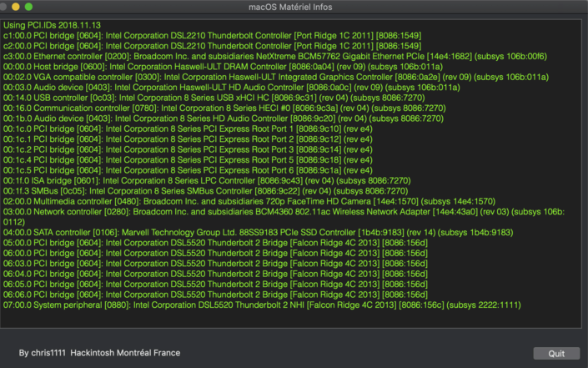
Task: Select the c2:00.0 PCI bridge Thunderbolt Controller line
Action: tap(212, 46)
